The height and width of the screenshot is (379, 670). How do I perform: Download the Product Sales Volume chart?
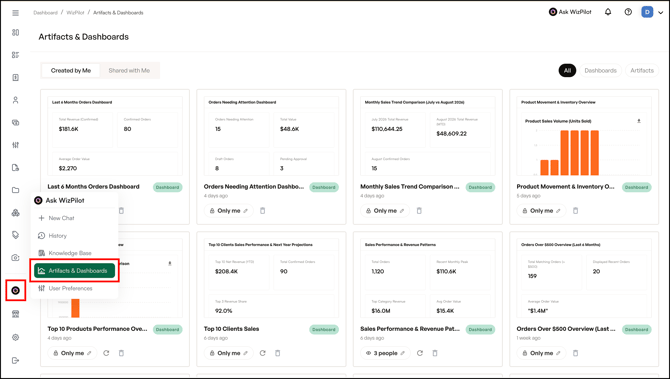tap(639, 121)
